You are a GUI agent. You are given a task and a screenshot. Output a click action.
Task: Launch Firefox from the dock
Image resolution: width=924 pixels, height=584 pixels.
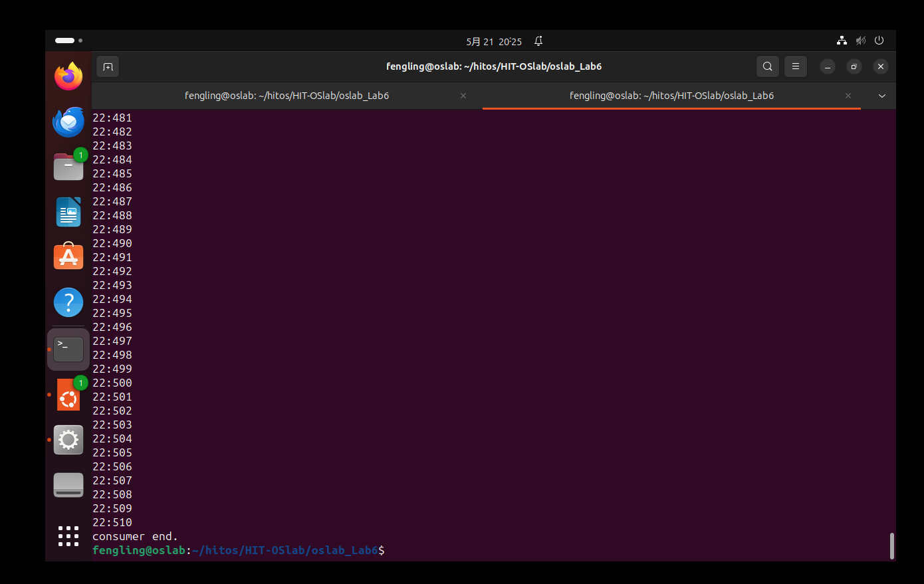coord(68,76)
